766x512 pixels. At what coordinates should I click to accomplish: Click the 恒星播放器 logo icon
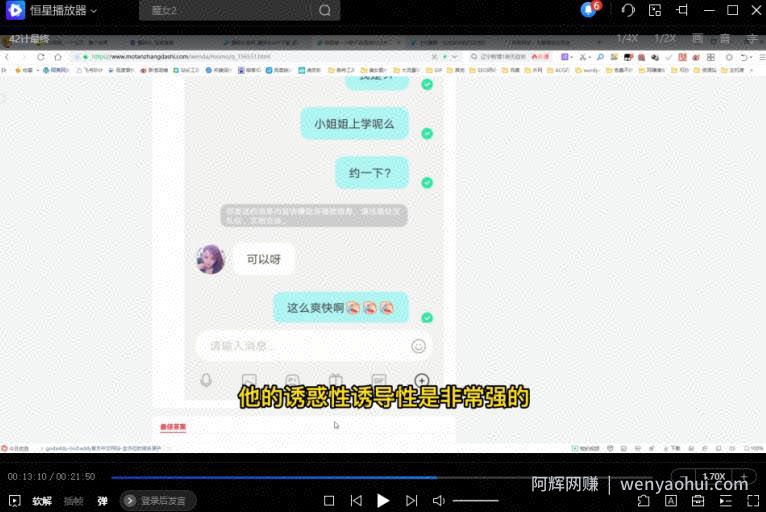(15, 10)
